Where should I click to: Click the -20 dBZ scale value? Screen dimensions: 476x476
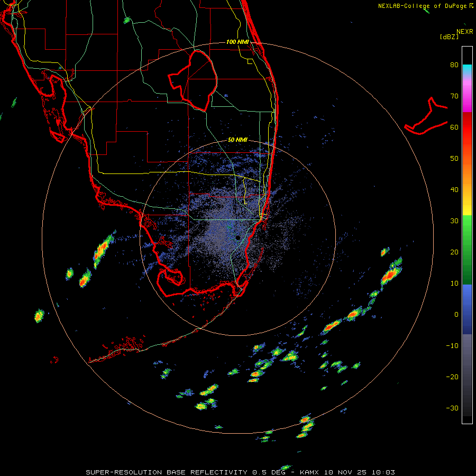(x=452, y=377)
